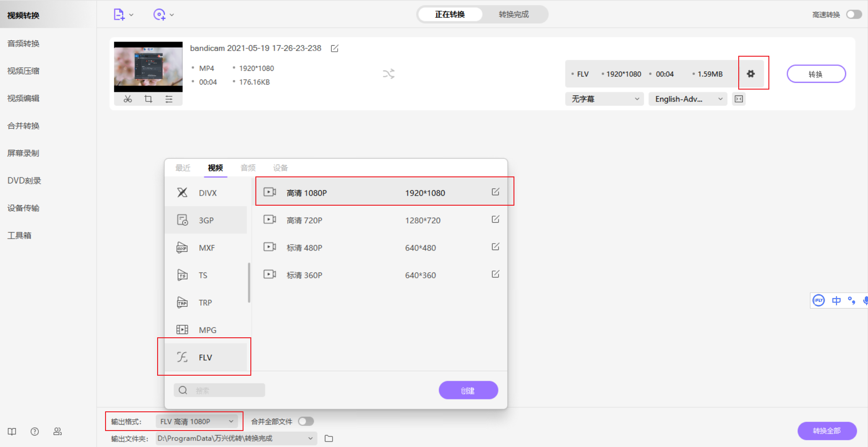Click the rename edit icon beside filename

(334, 48)
